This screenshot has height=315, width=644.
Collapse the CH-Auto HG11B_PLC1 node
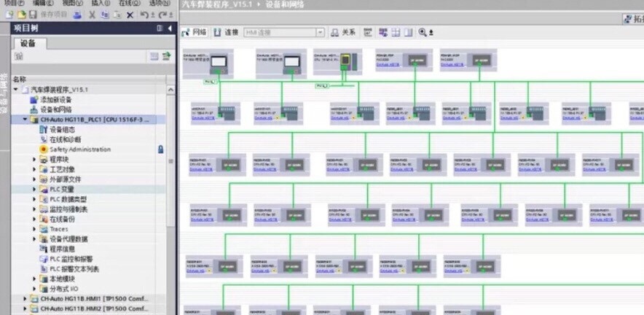[x=25, y=120]
